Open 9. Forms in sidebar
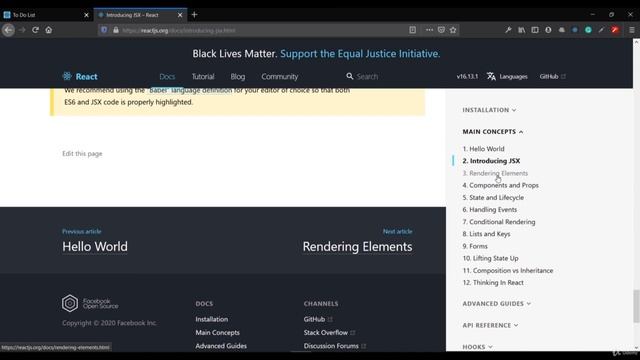This screenshot has height=360, width=640. (x=475, y=246)
